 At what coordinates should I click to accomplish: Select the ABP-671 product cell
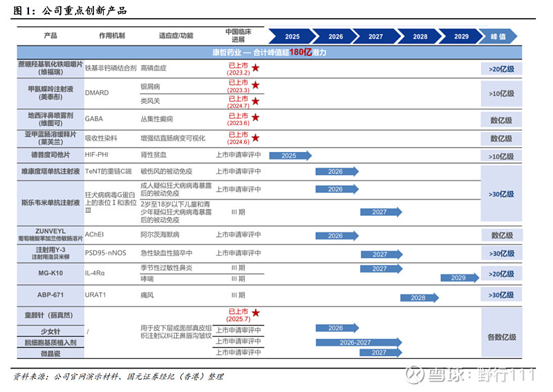coord(50,295)
